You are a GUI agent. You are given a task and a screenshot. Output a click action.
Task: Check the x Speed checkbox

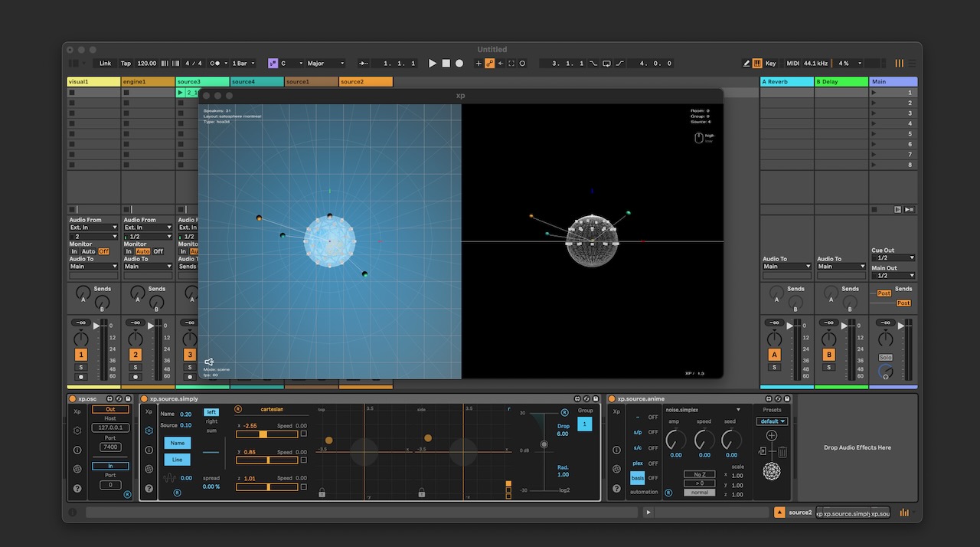point(303,434)
